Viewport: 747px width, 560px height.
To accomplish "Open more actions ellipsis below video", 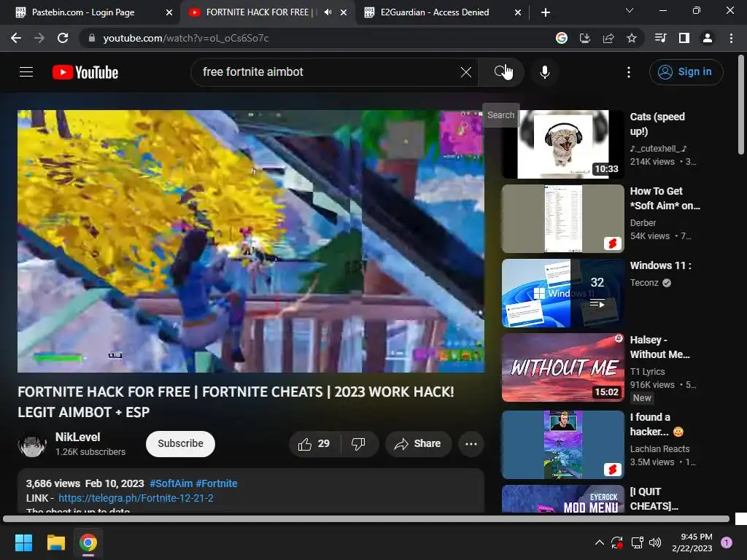I will point(471,444).
